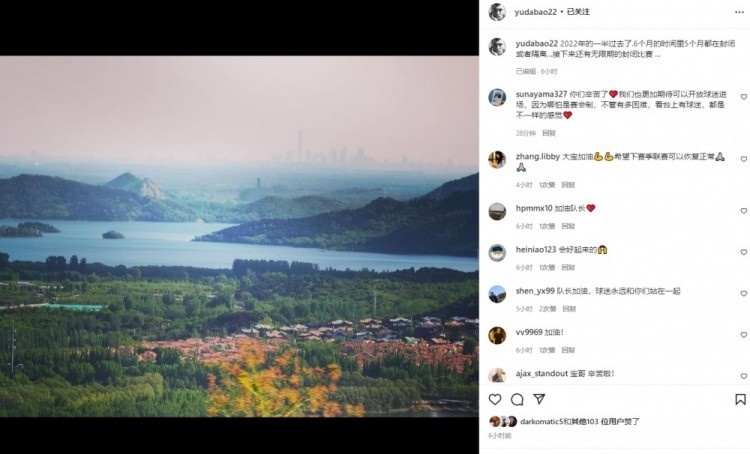
Task: Reply to sunayama327's comment
Action: click(x=549, y=133)
